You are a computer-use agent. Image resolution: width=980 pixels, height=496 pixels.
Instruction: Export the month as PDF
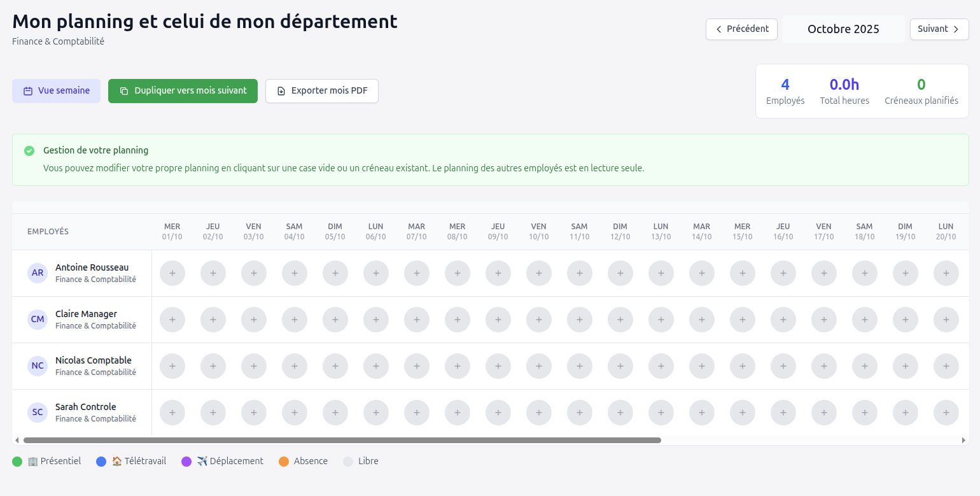322,91
